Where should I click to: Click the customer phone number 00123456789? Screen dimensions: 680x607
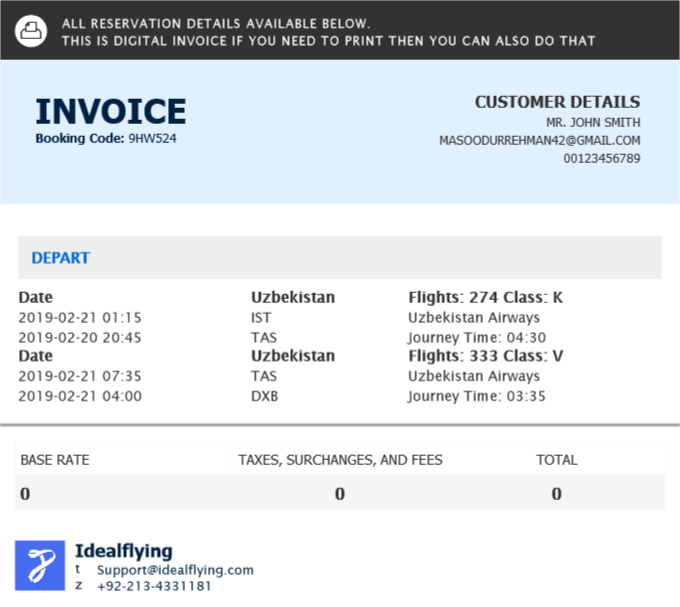tap(601, 159)
